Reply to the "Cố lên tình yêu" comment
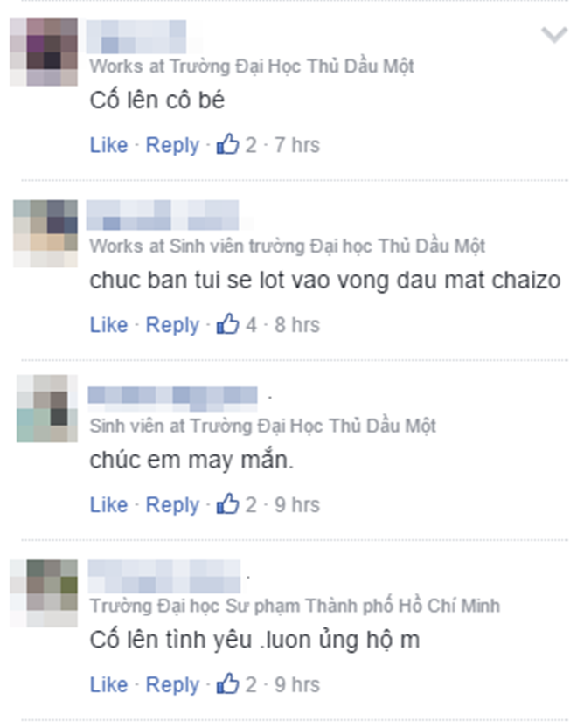This screenshot has height=728, width=577. (x=172, y=686)
